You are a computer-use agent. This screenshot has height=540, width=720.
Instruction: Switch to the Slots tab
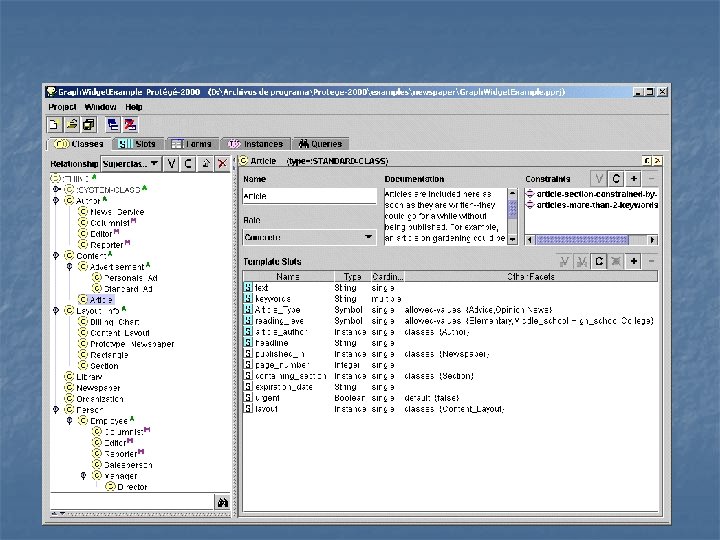138,144
